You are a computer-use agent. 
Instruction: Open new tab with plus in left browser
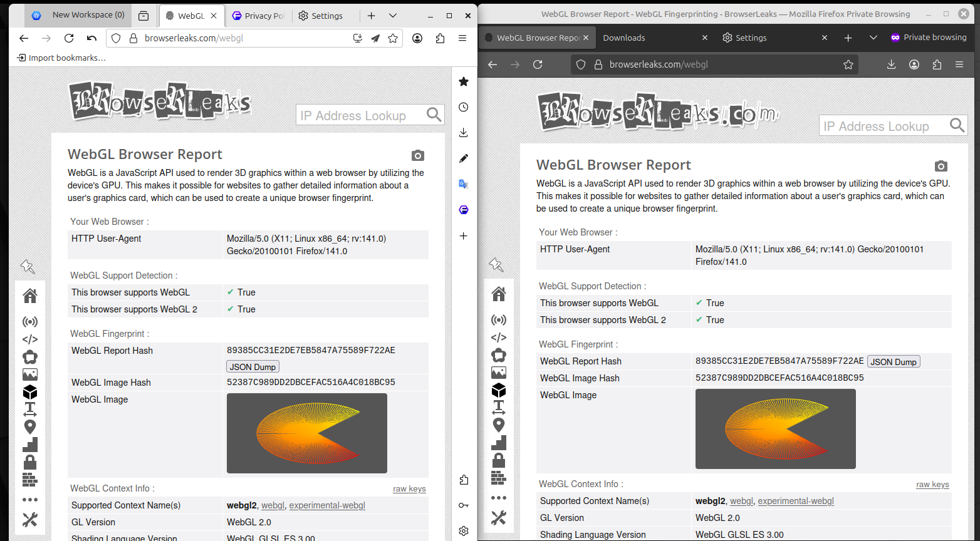tap(372, 16)
